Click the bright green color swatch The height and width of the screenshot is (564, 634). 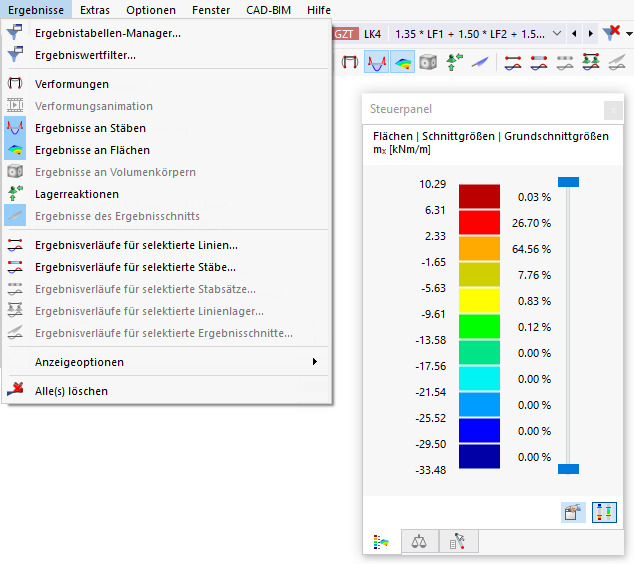pyautogui.click(x=479, y=326)
